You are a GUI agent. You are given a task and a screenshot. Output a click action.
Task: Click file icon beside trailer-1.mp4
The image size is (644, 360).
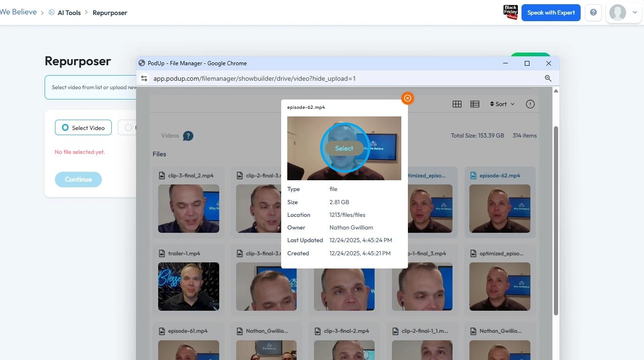coord(161,253)
